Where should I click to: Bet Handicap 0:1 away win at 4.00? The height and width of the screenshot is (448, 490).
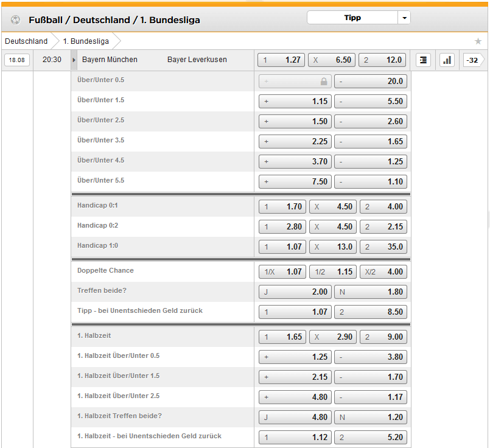pos(383,207)
